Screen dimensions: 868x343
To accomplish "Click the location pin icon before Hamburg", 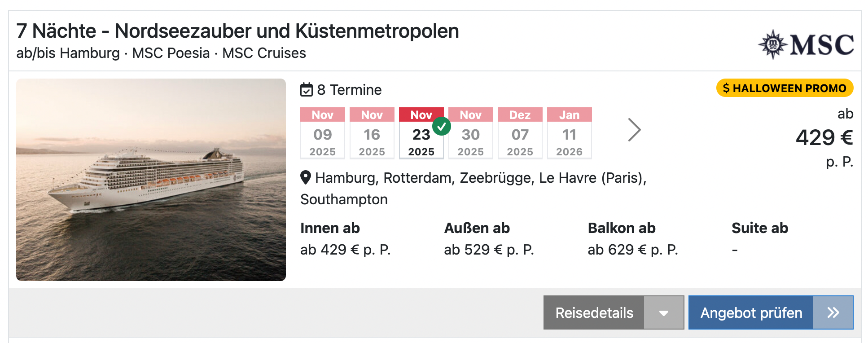I will (306, 178).
